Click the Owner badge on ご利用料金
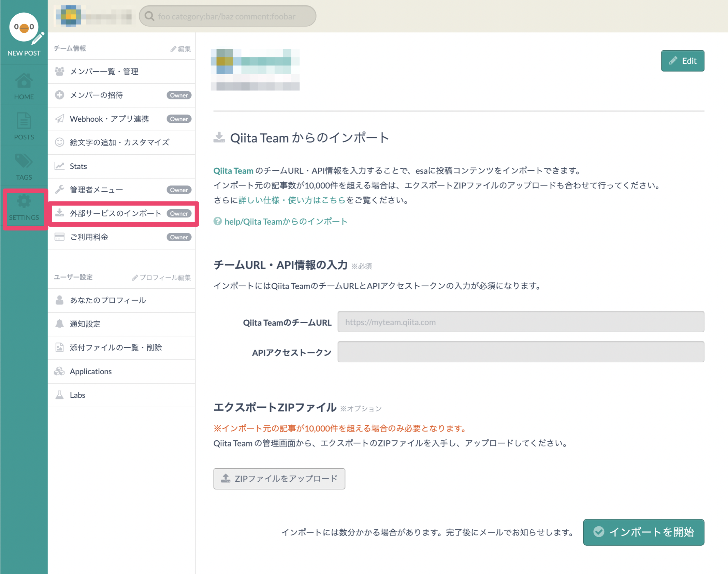Viewport: 728px width, 574px height. pos(179,237)
